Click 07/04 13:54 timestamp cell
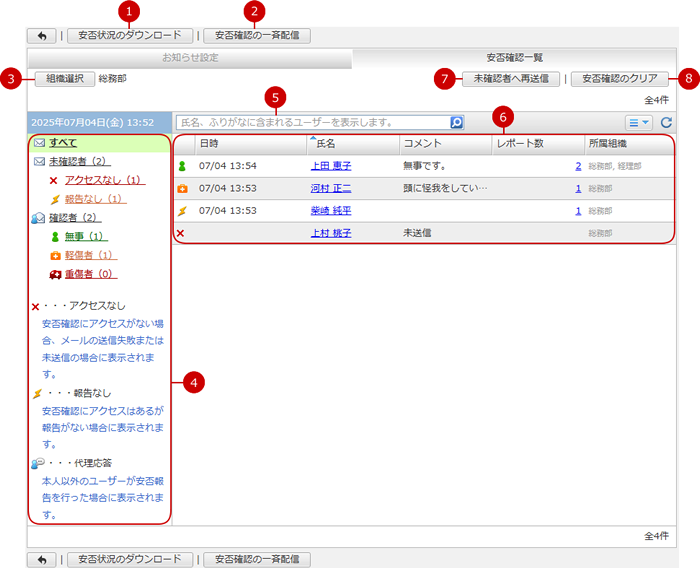700x568 pixels. pyautogui.click(x=228, y=166)
